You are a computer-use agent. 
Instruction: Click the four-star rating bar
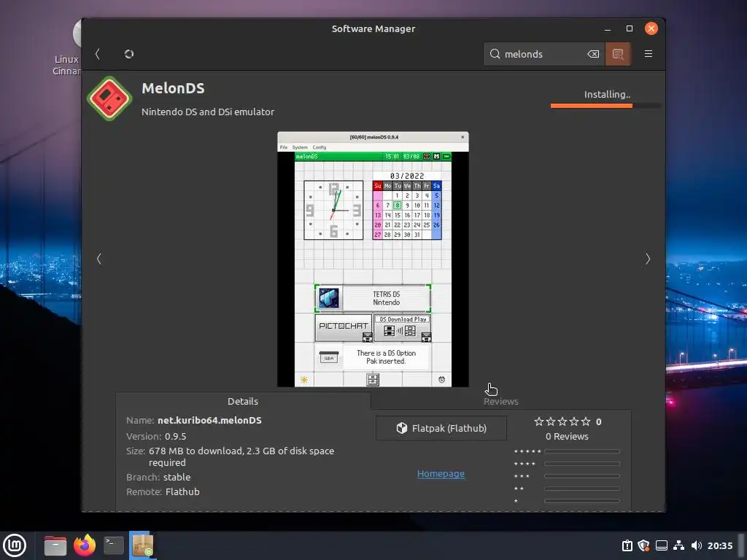click(x=582, y=463)
